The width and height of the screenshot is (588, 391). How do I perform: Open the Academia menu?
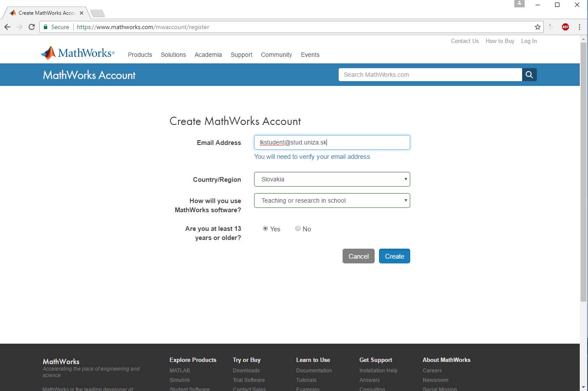[208, 55]
